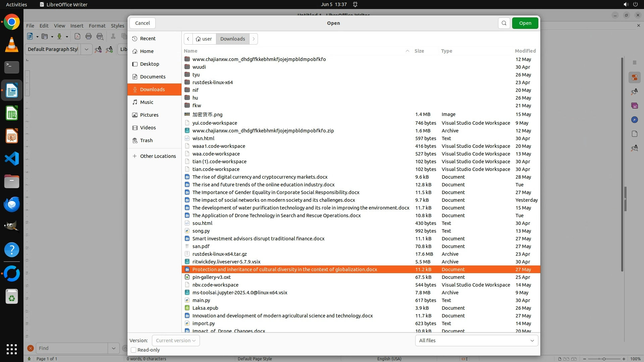Open the All files filter dropdown
644x362 pixels.
(x=476, y=341)
